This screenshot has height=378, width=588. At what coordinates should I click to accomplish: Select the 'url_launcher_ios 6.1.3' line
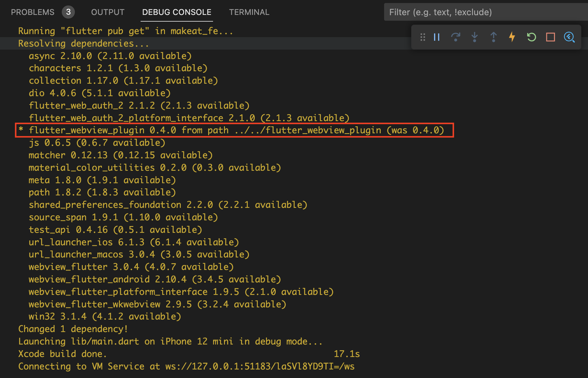(134, 242)
